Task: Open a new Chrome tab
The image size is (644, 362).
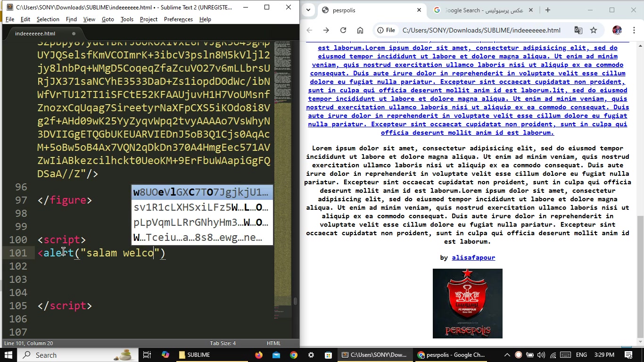Action: (548, 10)
